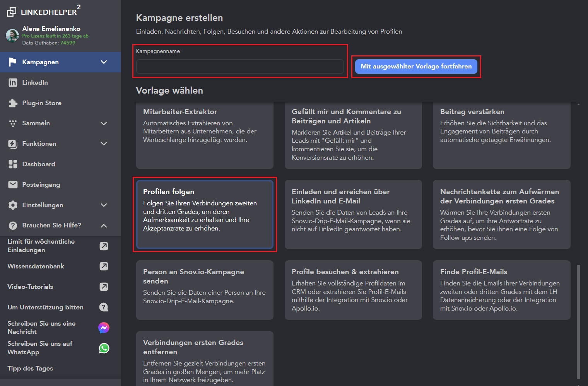
Task: Go to Posteingang in sidebar
Action: 41,184
